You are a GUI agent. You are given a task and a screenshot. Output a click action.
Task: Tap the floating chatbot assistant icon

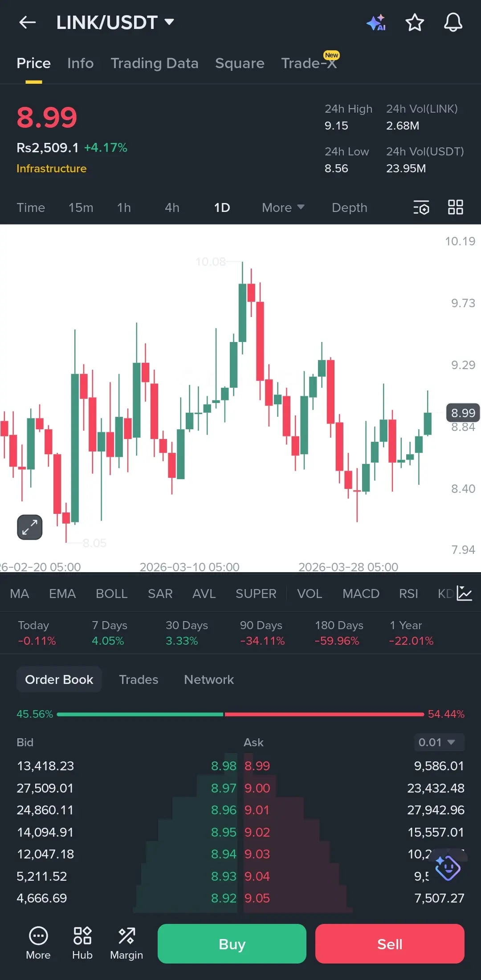click(x=448, y=868)
